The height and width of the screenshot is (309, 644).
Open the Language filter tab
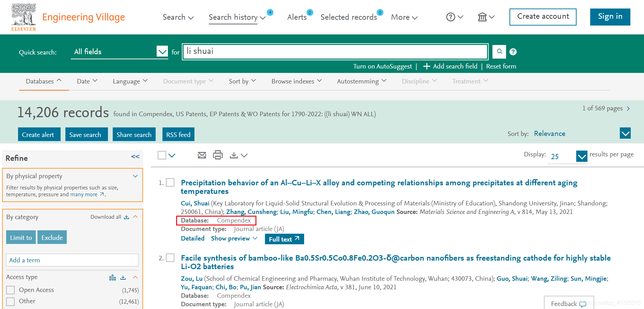130,81
